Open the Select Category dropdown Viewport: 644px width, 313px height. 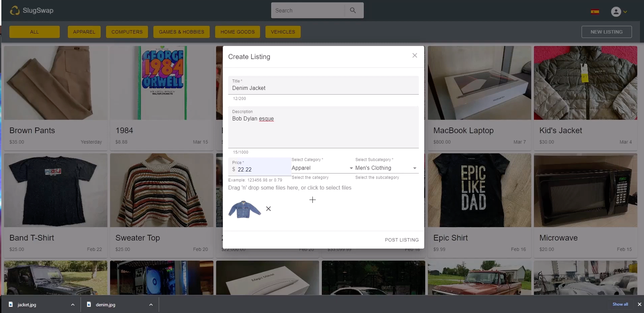click(x=323, y=168)
